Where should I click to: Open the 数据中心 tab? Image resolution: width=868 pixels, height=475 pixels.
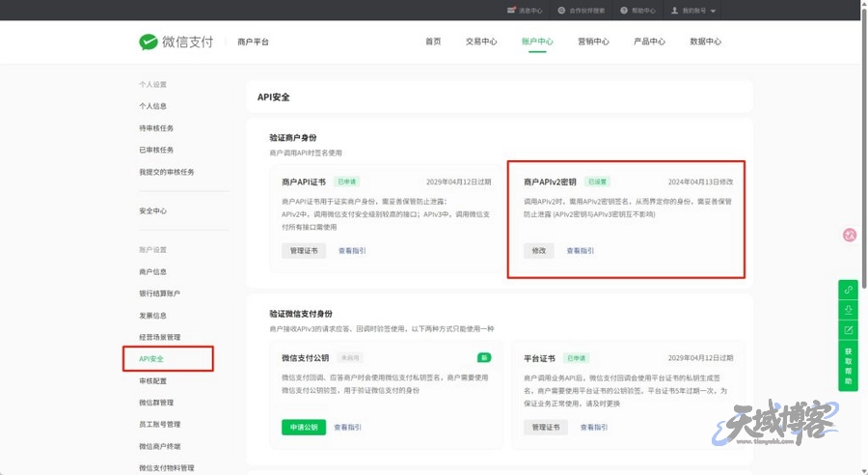(x=705, y=42)
